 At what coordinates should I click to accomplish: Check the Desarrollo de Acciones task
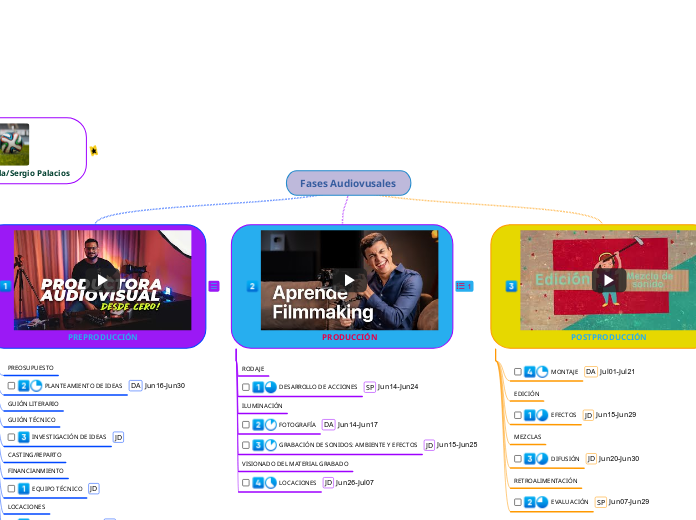click(x=246, y=387)
